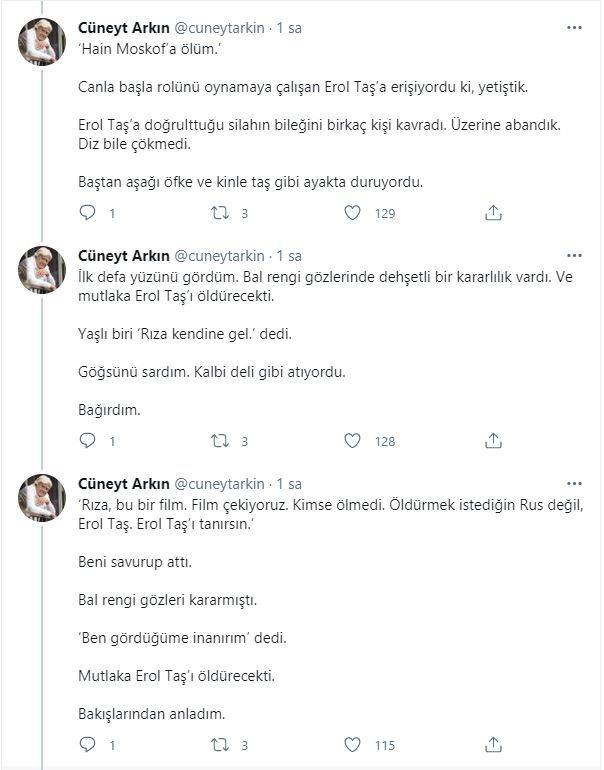Image resolution: width=604 pixels, height=770 pixels.
Task: Open Cüneyt Arkın's profile from first tweet name
Action: tap(123, 28)
